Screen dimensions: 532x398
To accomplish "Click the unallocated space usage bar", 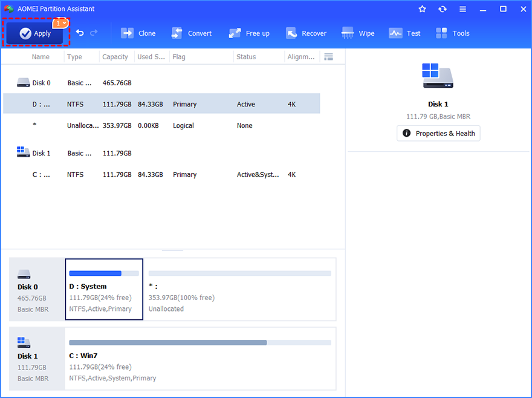I will [240, 273].
